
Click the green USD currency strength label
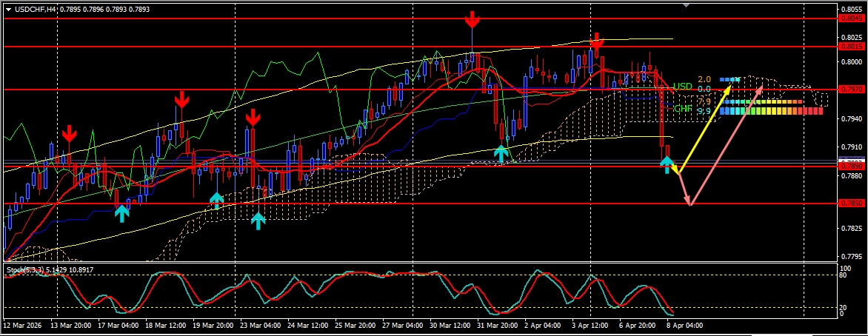pos(683,87)
